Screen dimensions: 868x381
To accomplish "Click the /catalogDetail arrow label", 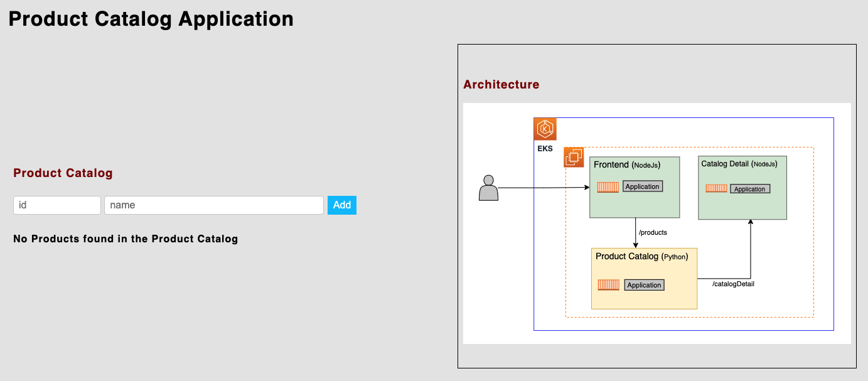I will point(732,283).
